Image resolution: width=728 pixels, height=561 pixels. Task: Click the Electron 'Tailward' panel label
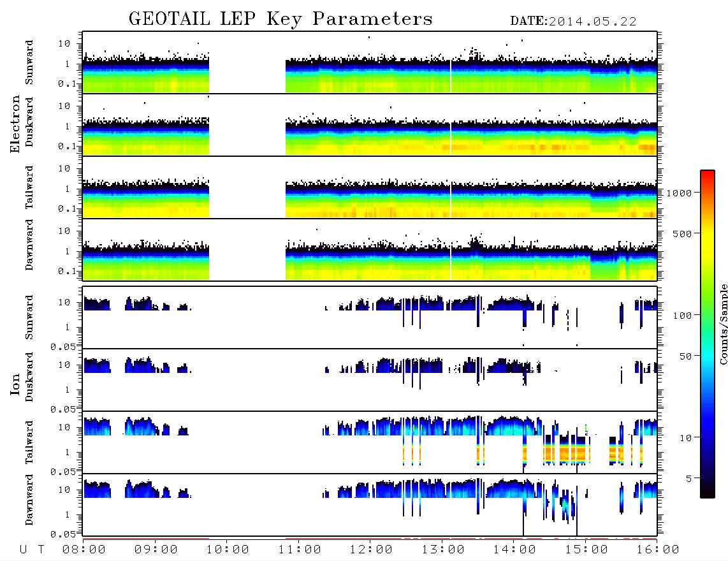[29, 187]
